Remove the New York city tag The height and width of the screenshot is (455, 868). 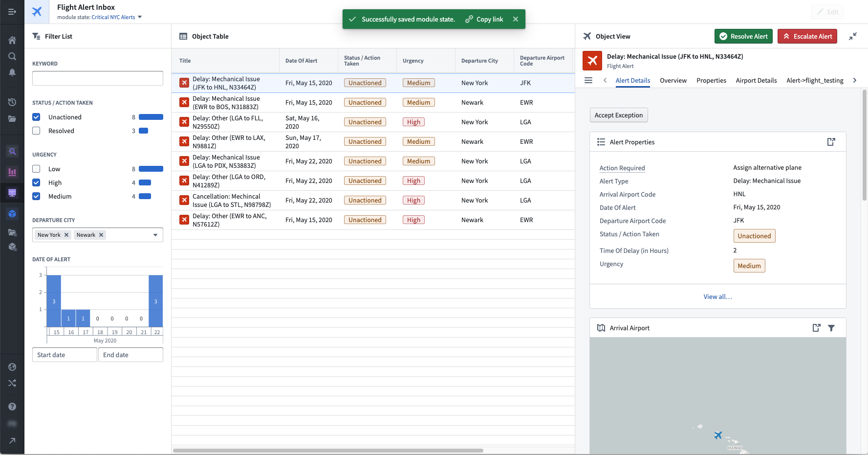pos(66,235)
